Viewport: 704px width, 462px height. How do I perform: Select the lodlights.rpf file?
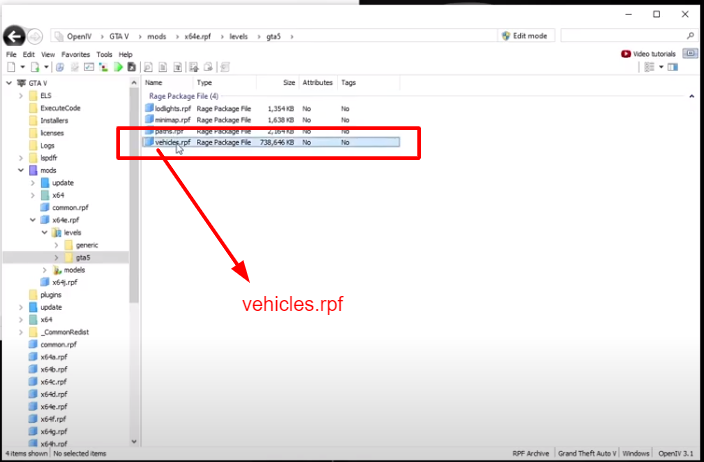coord(173,109)
